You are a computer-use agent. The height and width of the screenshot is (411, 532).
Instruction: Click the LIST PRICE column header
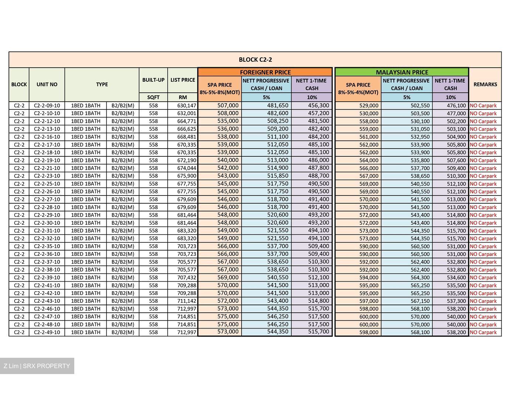(183, 80)
